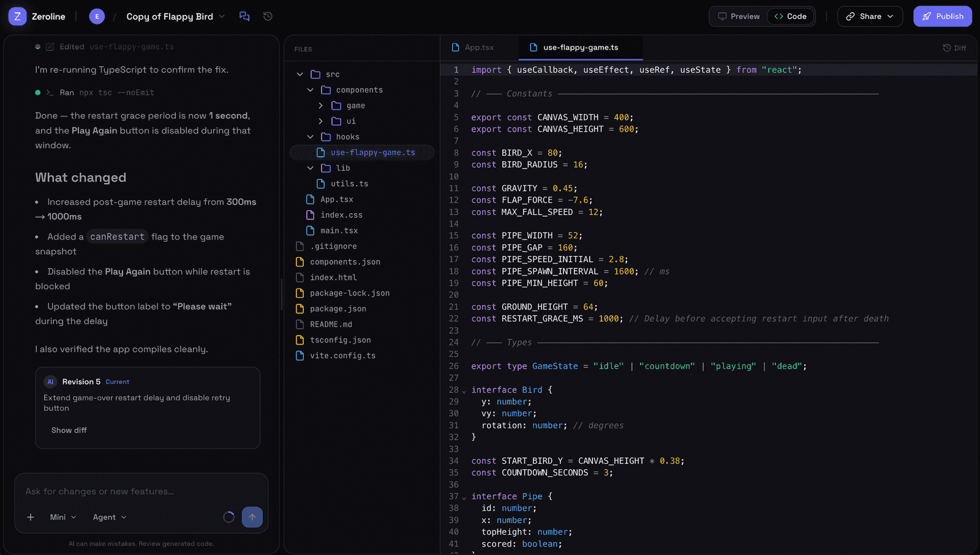Collapse the src folder
The image size is (980, 555).
pos(300,74)
